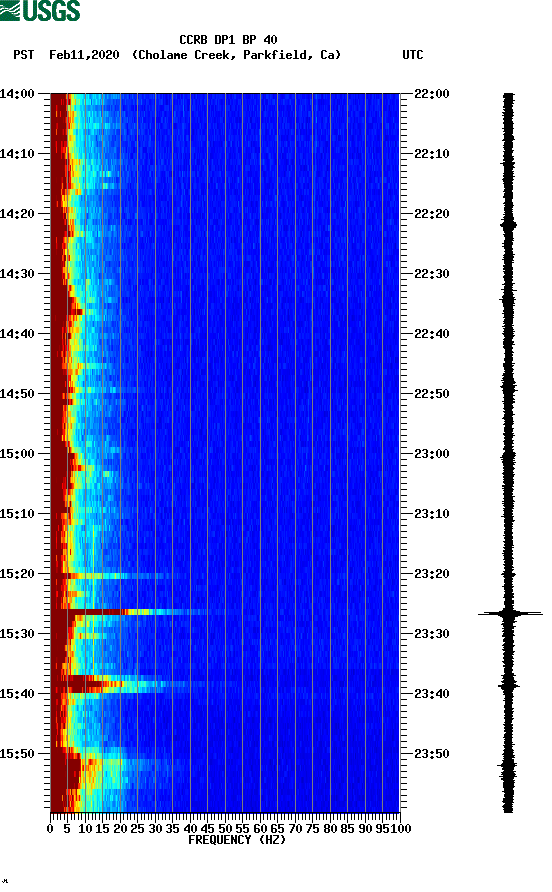The image size is (552, 892).
Task: Click the 0 Hz frequency tick label
Action: click(50, 829)
